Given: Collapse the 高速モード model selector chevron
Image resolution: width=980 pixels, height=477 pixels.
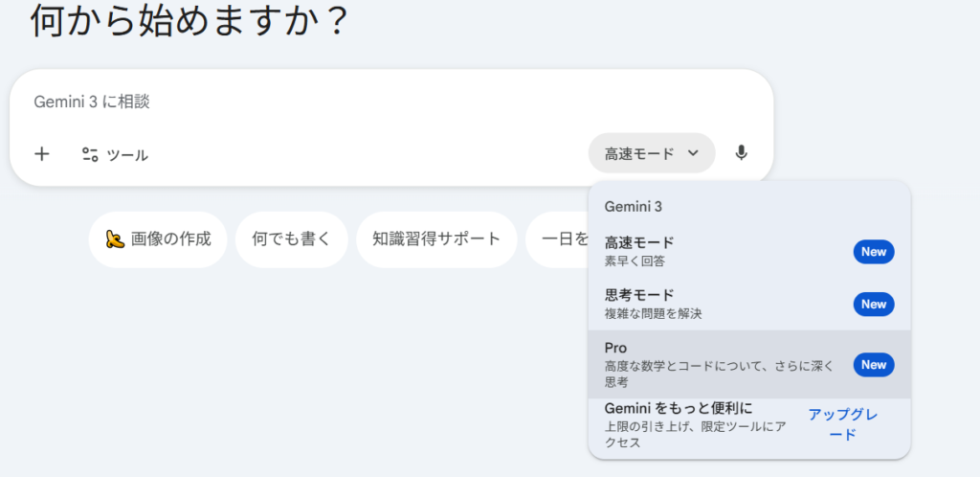Looking at the screenshot, I should pos(694,153).
